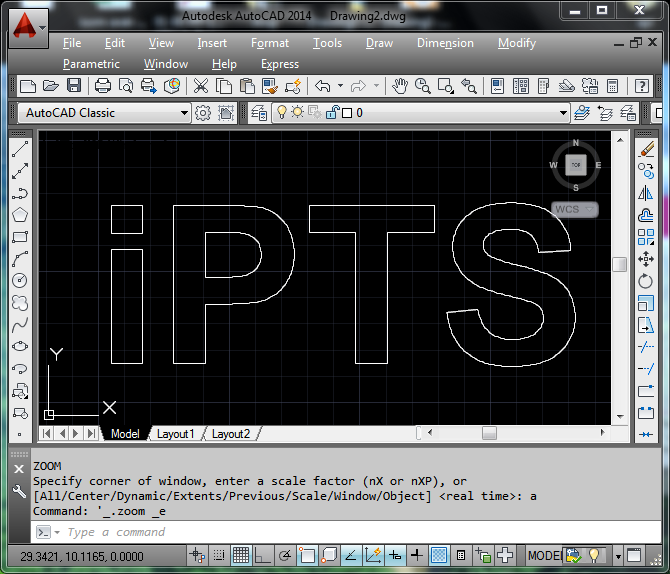Open the Redo history dropdown arrow
Image resolution: width=670 pixels, height=574 pixels.
(x=376, y=86)
